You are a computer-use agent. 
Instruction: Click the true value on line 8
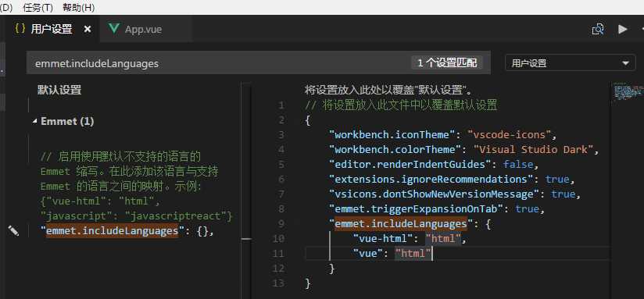[527, 208]
